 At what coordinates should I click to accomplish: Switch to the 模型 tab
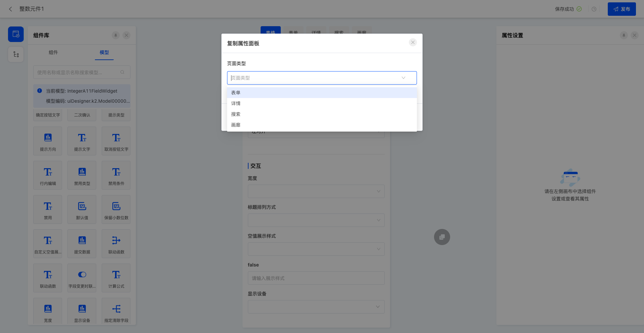104,52
